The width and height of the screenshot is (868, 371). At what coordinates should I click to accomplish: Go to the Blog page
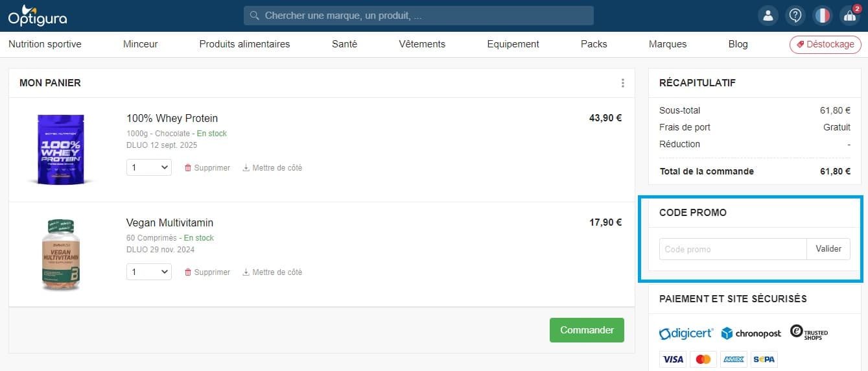[x=738, y=44]
